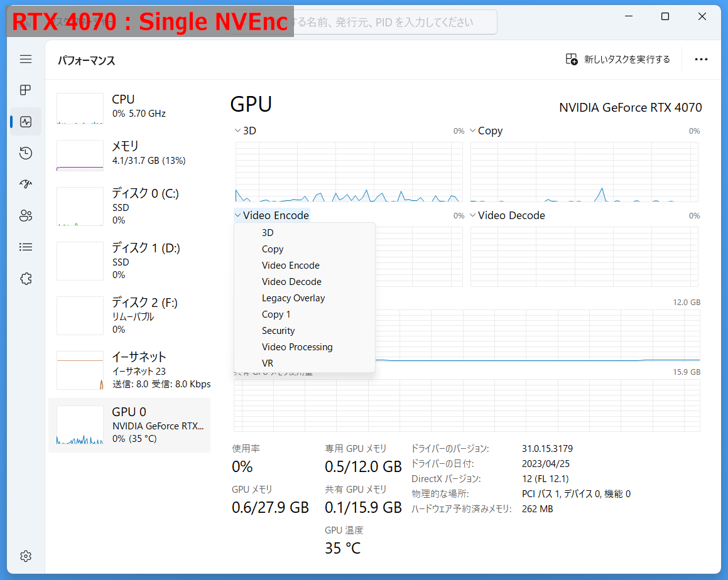This screenshot has height=580, width=728.
Task: Select ディスク 0 (C:) entry
Action: [x=129, y=206]
